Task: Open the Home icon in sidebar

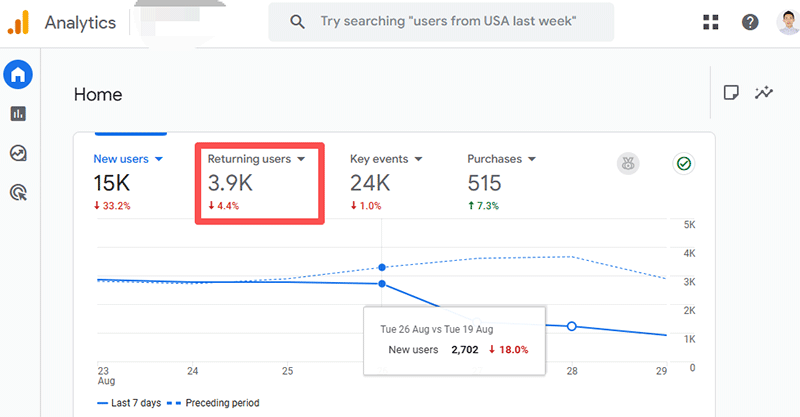Action: pos(18,74)
